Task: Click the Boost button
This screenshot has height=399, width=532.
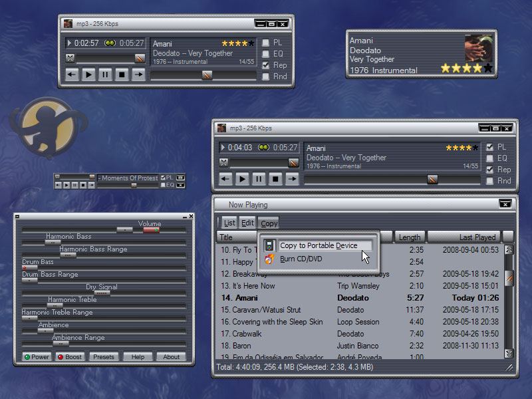Action: 70,356
